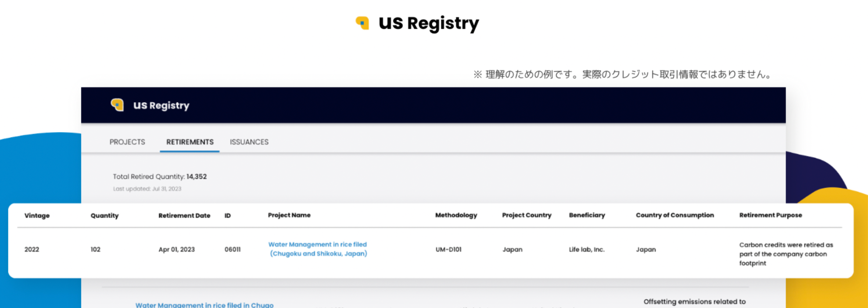Select the RETIREMENTS tab

click(x=190, y=142)
